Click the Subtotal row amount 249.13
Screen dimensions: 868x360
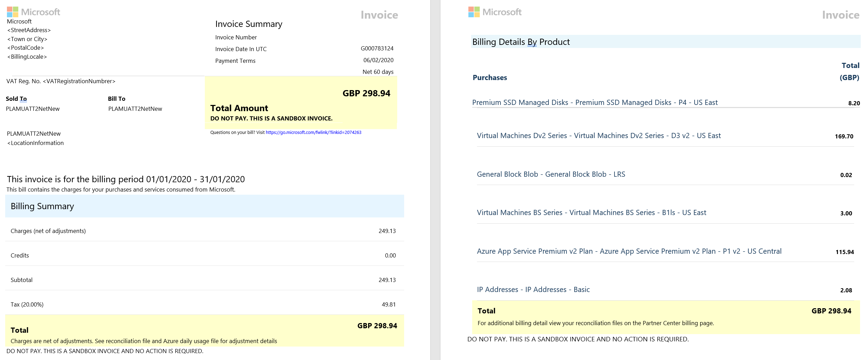point(387,280)
